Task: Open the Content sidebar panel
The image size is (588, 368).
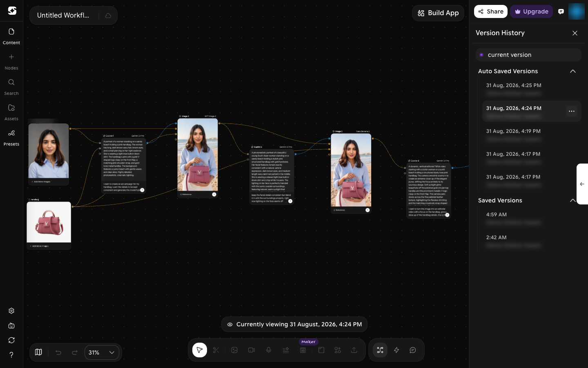Action: tap(11, 36)
